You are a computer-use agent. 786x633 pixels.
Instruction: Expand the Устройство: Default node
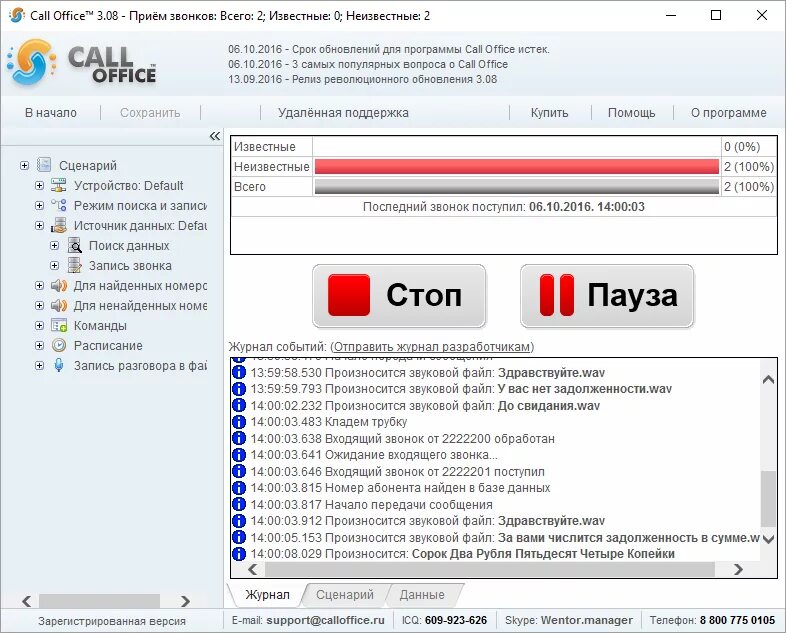click(x=39, y=185)
